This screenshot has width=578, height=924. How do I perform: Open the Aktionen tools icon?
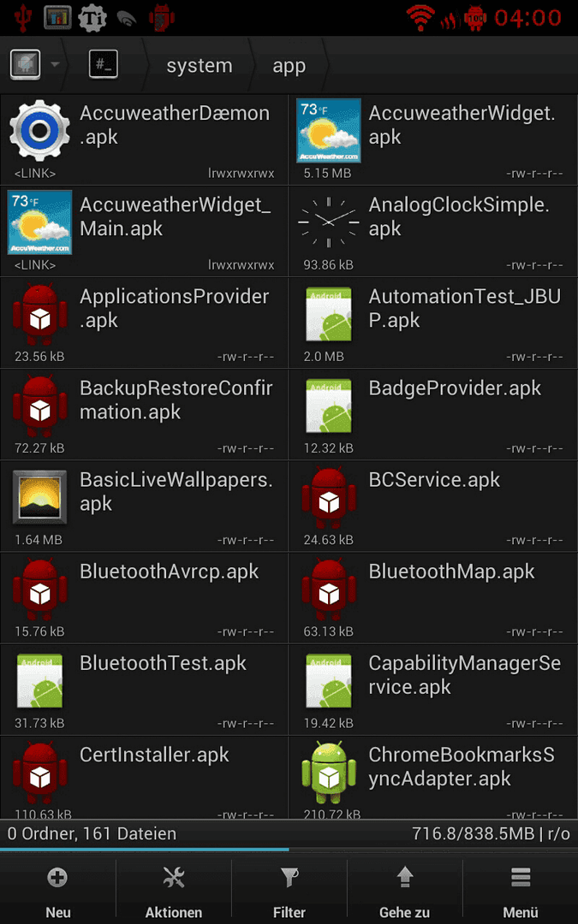coord(173,878)
